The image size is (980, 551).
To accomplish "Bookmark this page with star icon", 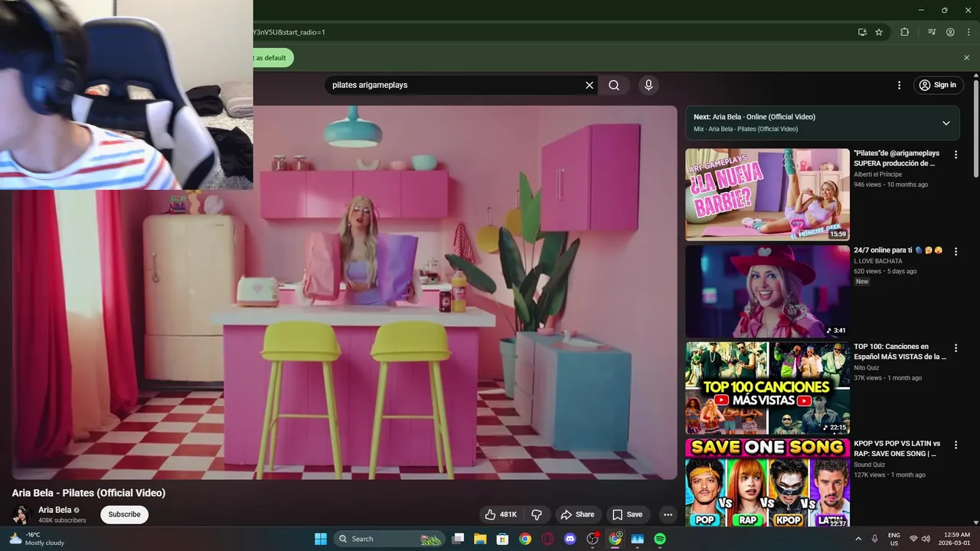I will click(879, 32).
